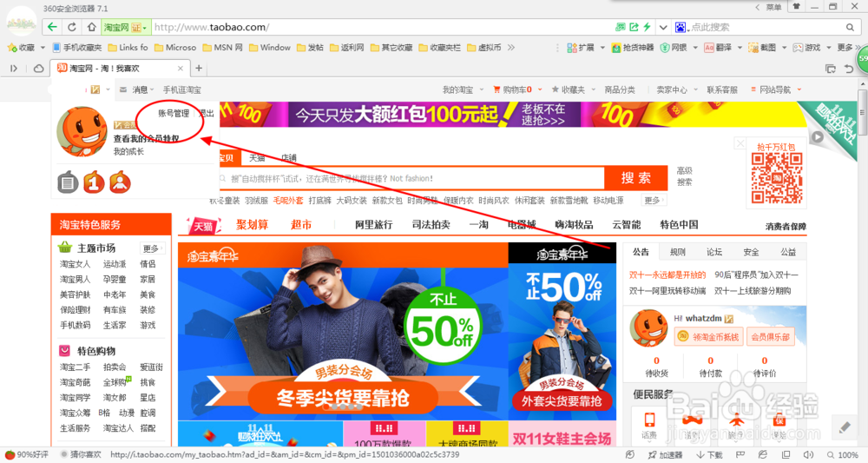868x463 pixels.
Task: Open the 天猫 navigation logo
Action: pos(203,225)
